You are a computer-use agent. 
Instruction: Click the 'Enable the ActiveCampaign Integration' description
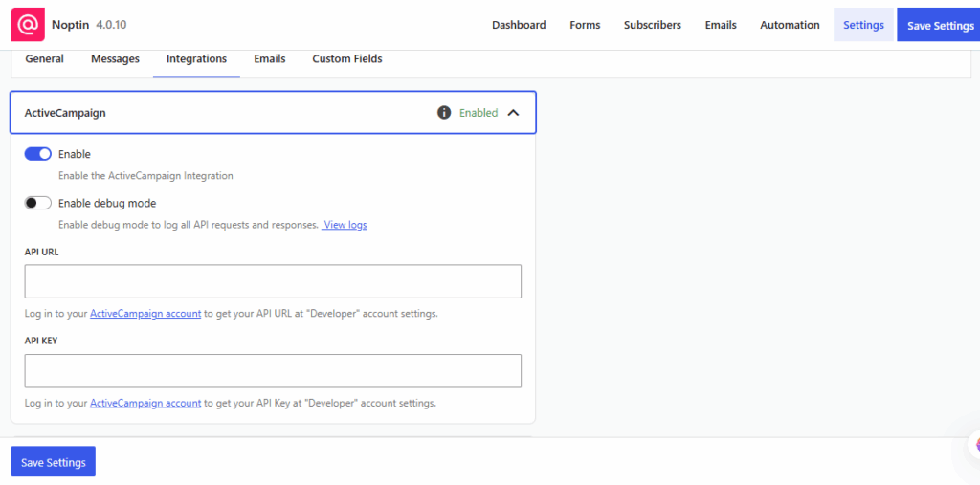(145, 176)
